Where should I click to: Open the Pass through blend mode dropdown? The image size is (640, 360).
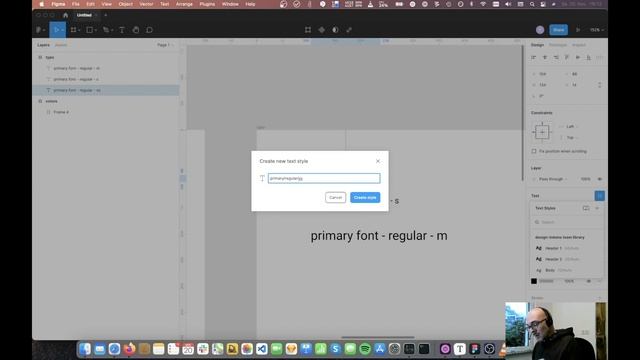[x=553, y=179]
